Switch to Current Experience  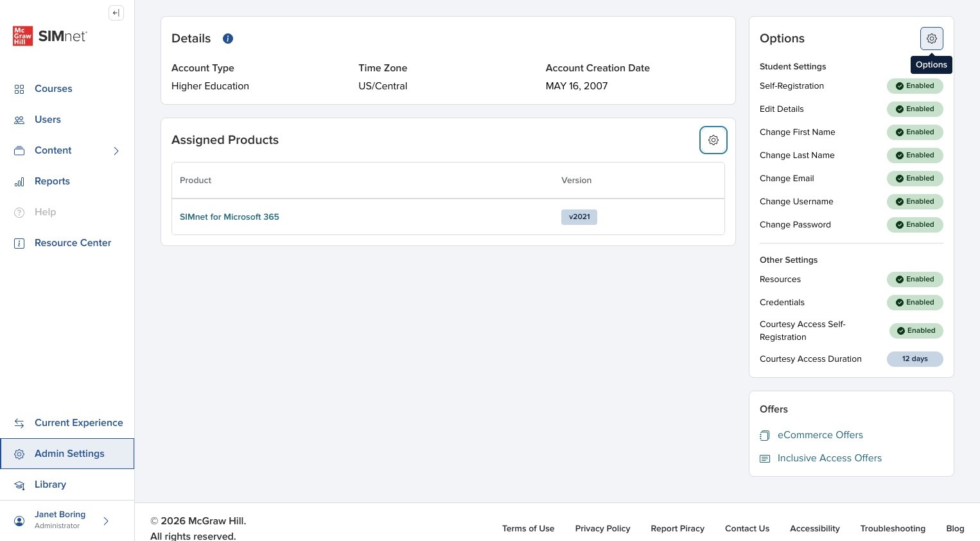pos(78,423)
